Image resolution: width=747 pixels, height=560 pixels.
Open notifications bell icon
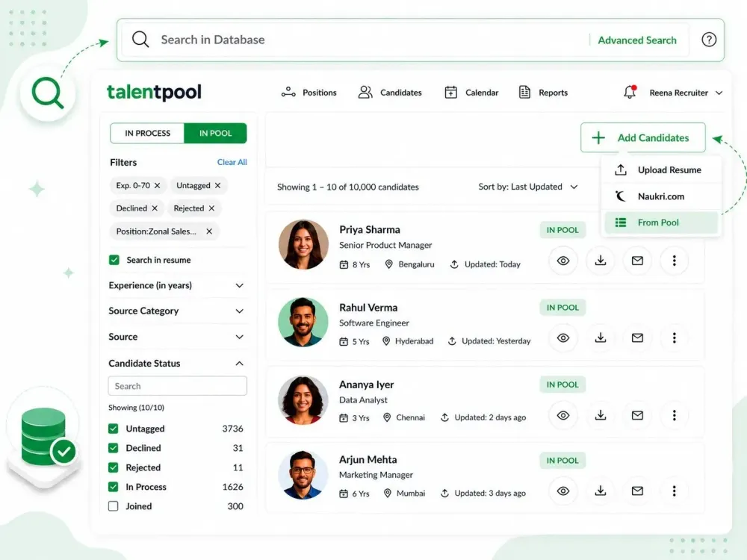(630, 92)
